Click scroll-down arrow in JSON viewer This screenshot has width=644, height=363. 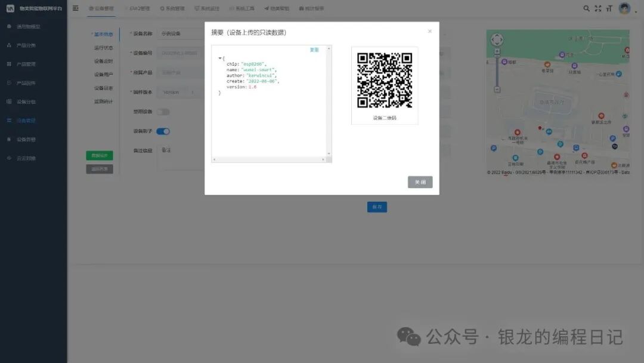click(x=329, y=154)
